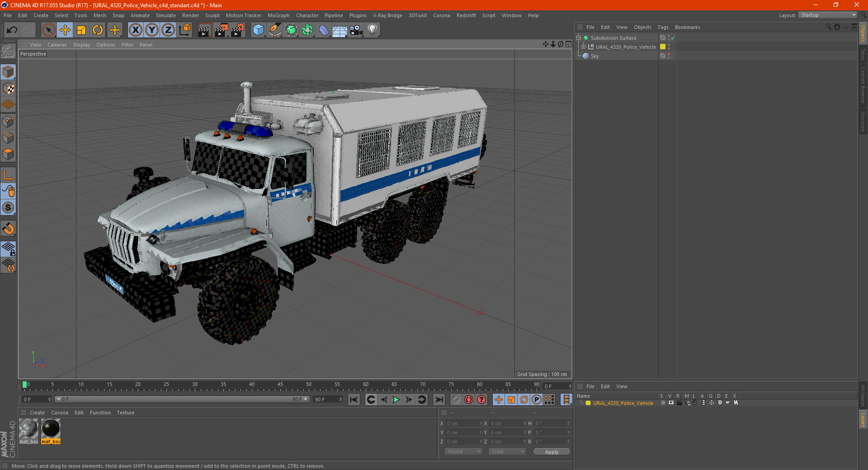The image size is (868, 470).
Task: Toggle parameter keyframe recording P icon
Action: (x=537, y=399)
